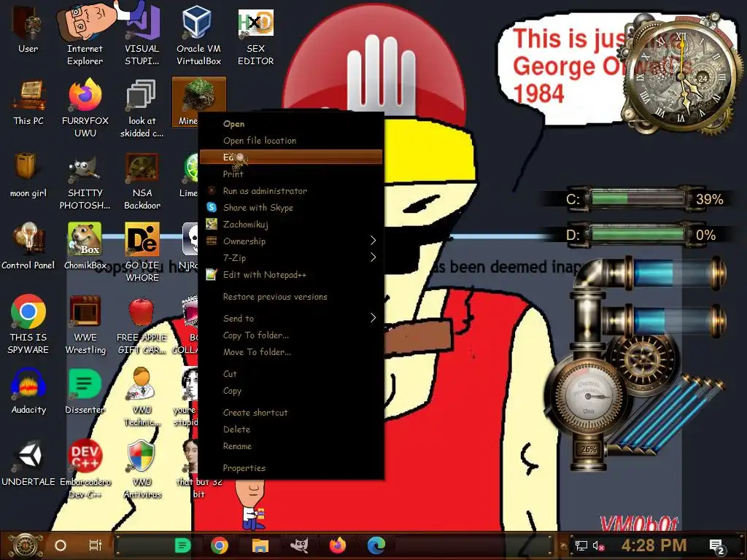
Task: Open Dissenter desktop icon
Action: pyautogui.click(x=85, y=391)
